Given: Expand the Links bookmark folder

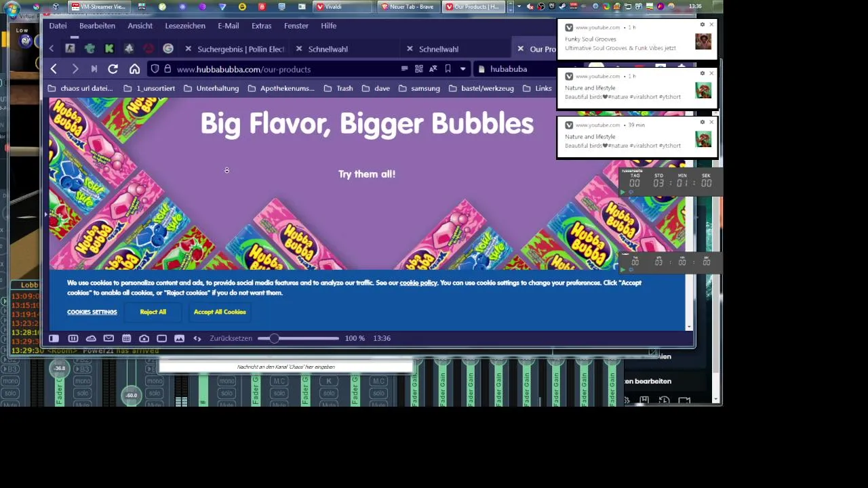Looking at the screenshot, I should [537, 88].
